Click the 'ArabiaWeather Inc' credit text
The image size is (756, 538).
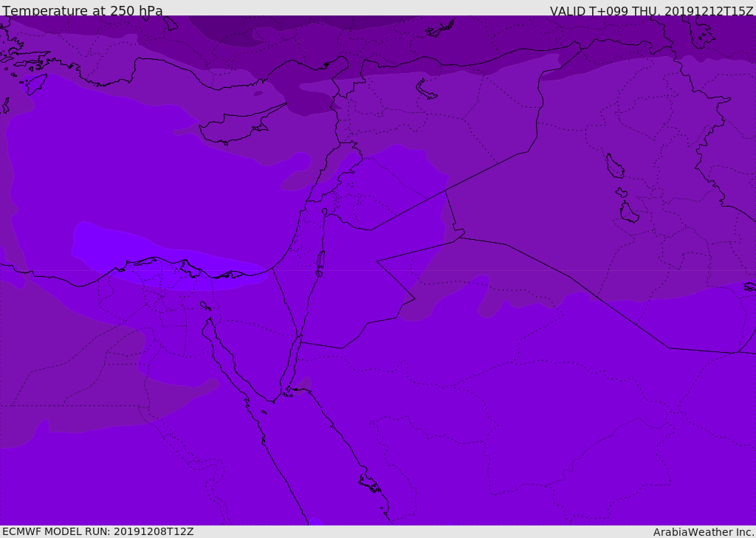point(703,532)
